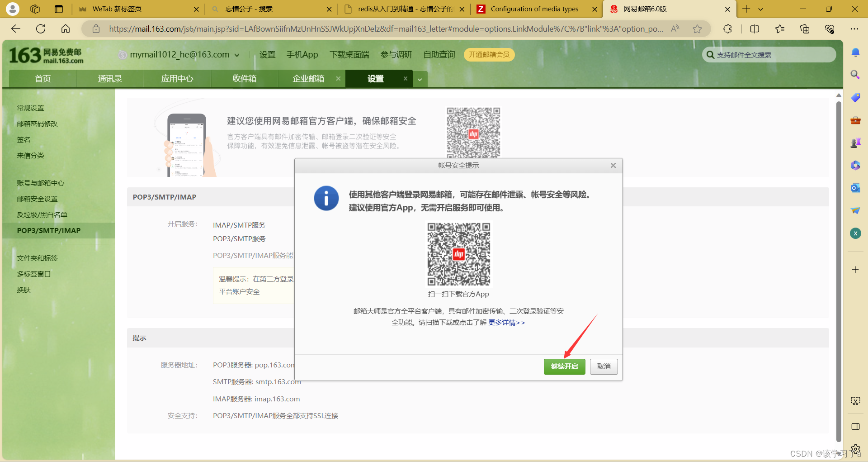Click the browser back arrow
Screen dimensions: 868x462
click(x=16, y=29)
